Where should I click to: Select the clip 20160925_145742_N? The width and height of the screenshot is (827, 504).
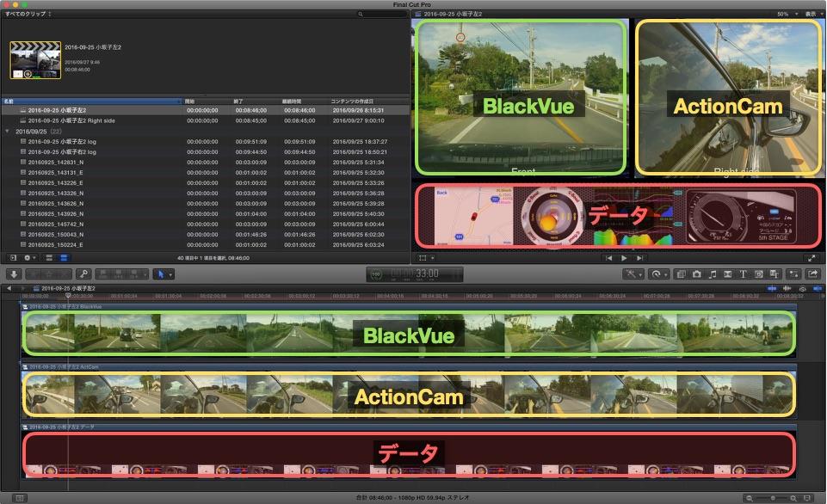(205, 224)
